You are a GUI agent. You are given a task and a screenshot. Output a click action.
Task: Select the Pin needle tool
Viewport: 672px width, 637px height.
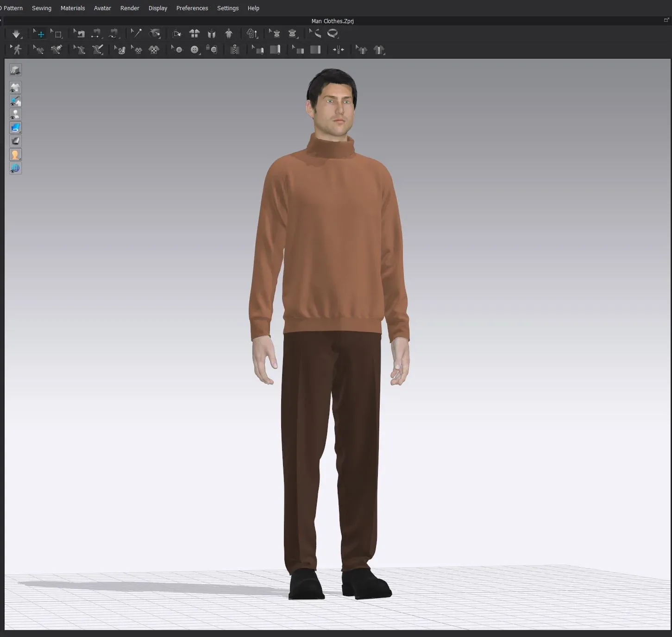pyautogui.click(x=136, y=33)
